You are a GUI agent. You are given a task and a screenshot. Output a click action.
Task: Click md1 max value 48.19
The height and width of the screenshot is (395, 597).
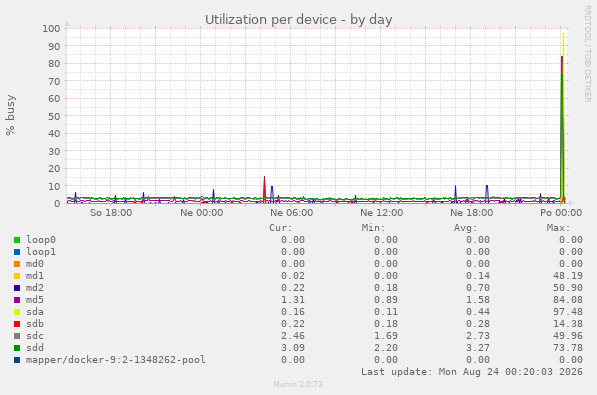tap(568, 276)
